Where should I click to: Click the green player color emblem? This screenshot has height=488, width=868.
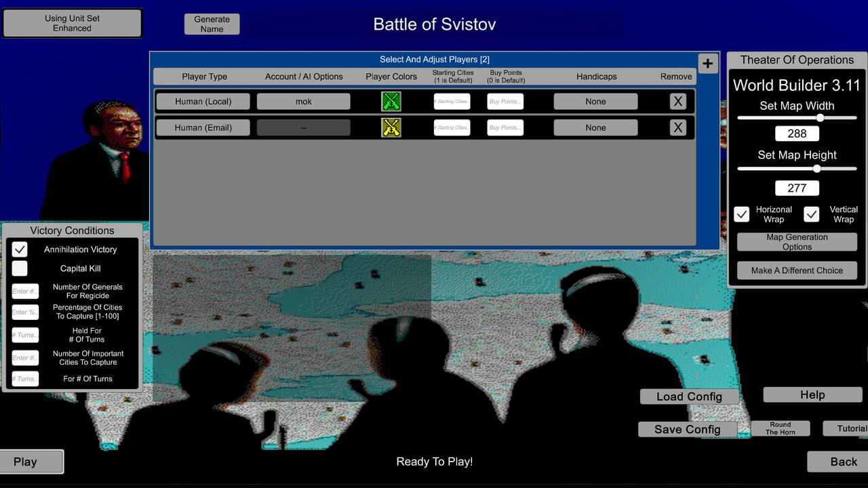click(x=391, y=102)
